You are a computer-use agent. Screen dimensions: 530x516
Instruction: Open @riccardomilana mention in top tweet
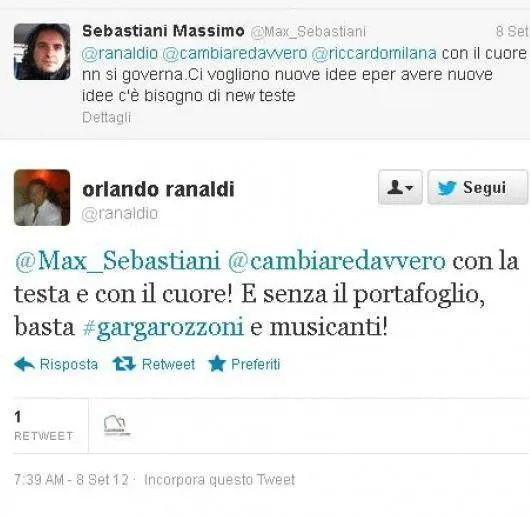pos(374,53)
